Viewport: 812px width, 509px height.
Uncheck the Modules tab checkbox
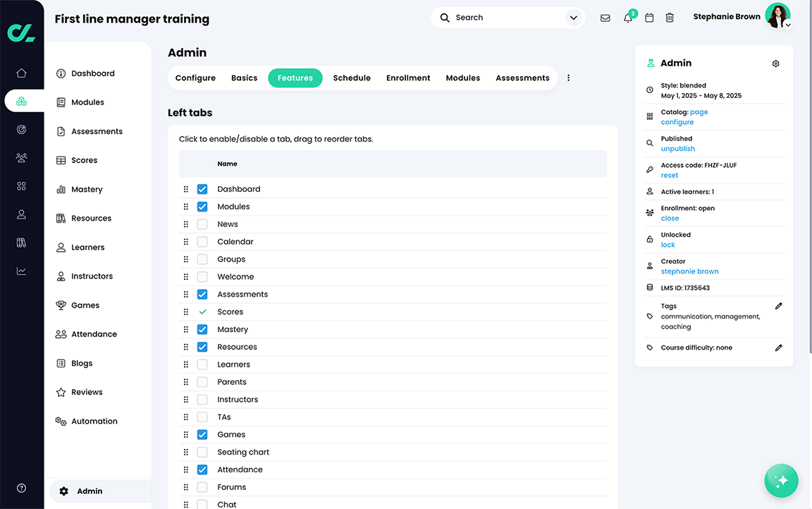coord(202,207)
